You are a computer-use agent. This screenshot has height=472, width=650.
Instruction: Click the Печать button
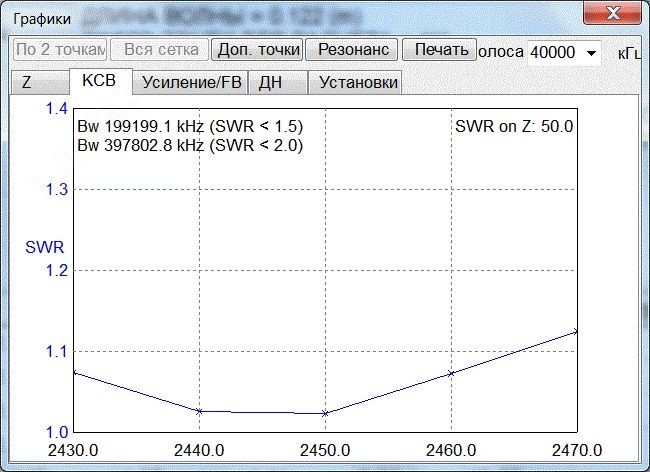point(440,50)
